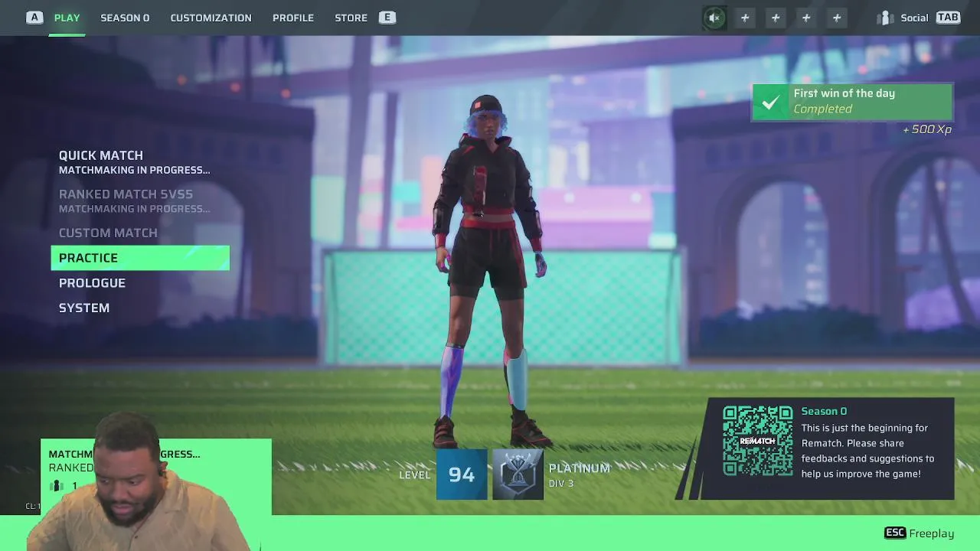Click the fourth empty party slot plus
This screenshot has width=980, height=551.
[837, 18]
